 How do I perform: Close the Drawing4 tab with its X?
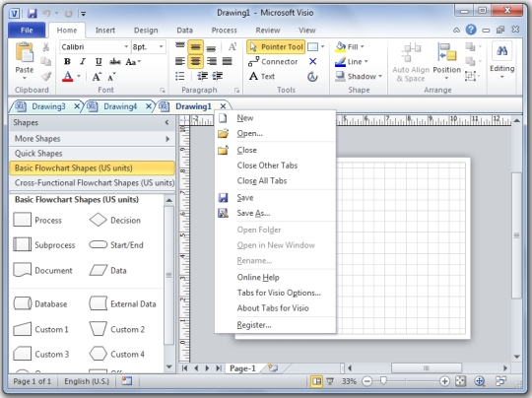149,106
